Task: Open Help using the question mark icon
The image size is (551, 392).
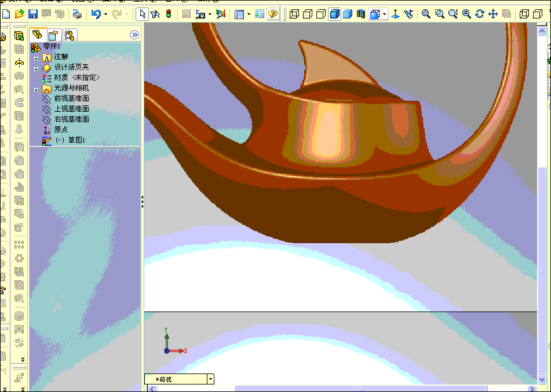Action: click(273, 14)
